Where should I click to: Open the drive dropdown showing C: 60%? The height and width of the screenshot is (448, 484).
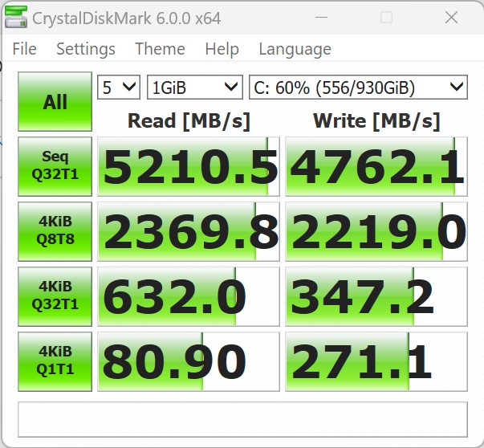(x=358, y=87)
